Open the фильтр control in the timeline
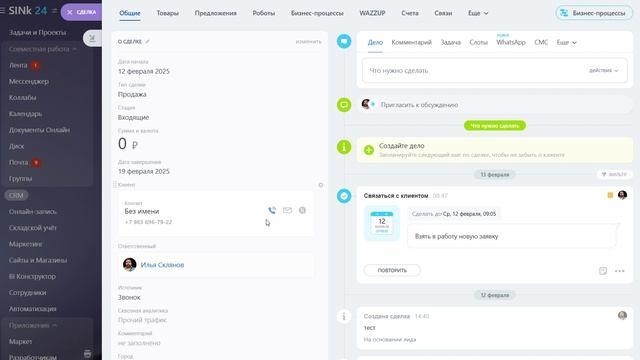 [614, 174]
